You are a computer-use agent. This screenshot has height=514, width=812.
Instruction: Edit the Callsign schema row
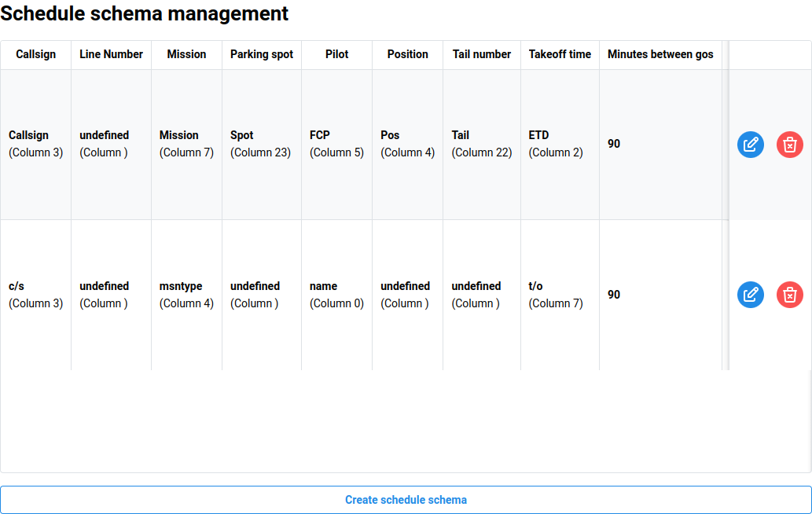point(750,145)
